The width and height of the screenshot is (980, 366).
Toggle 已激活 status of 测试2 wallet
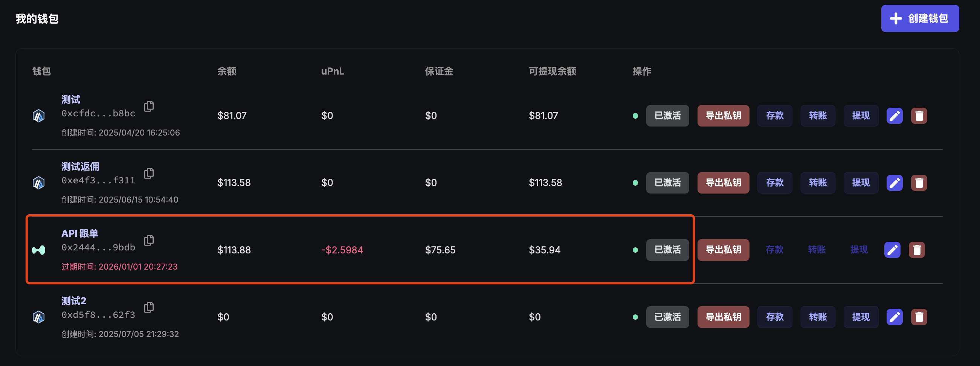(x=667, y=317)
